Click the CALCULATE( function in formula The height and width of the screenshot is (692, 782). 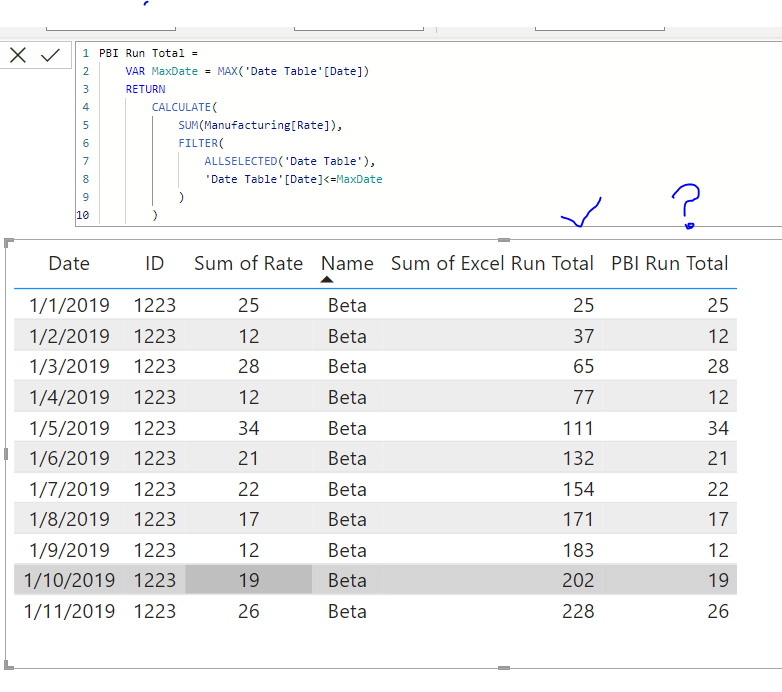185,107
